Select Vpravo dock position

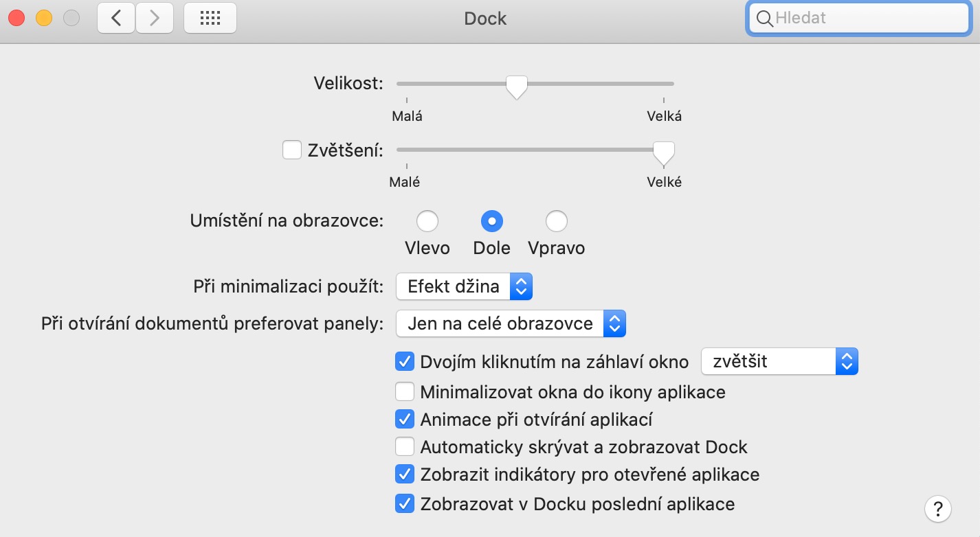click(x=556, y=221)
